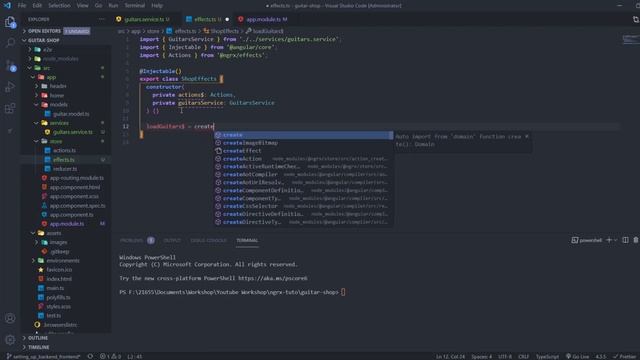Switch to the Output panel tab

[172, 240]
